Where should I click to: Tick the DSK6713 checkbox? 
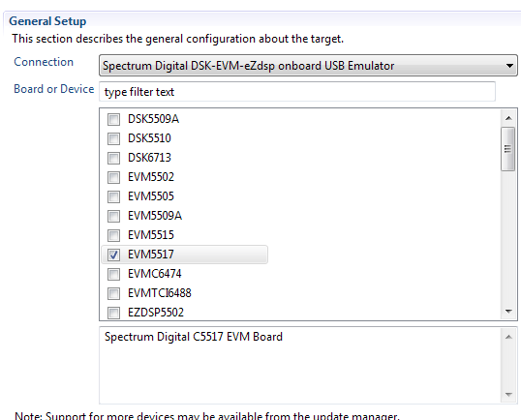[113, 158]
